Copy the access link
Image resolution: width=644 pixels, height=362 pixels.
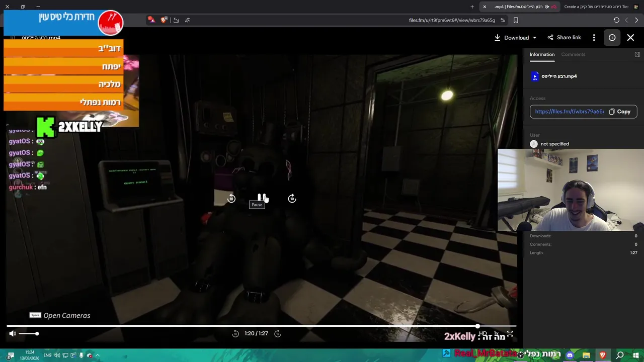click(620, 112)
